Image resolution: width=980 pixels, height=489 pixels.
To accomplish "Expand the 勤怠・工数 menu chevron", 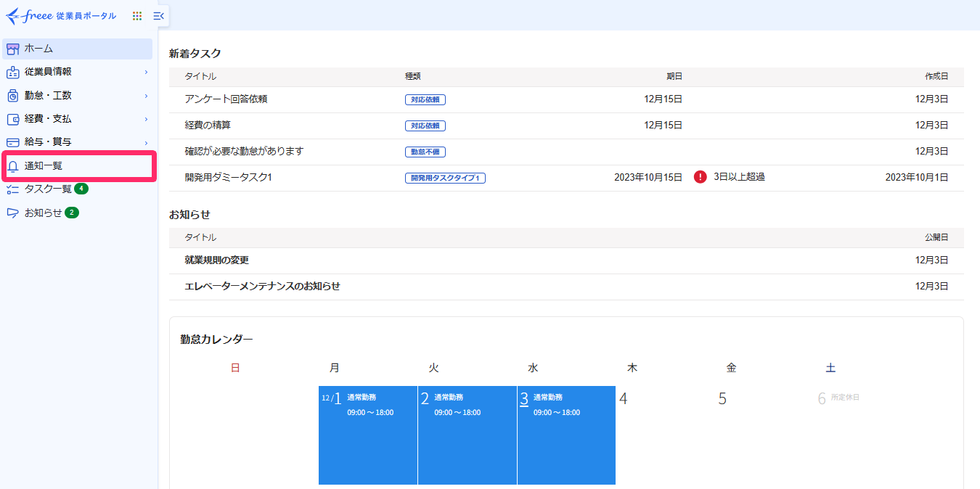I will click(145, 95).
